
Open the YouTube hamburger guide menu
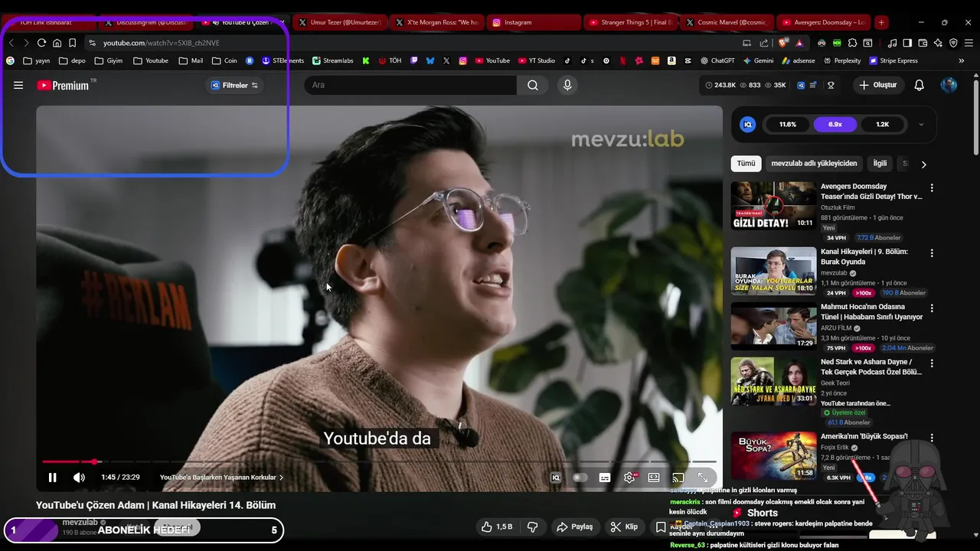[x=18, y=85]
